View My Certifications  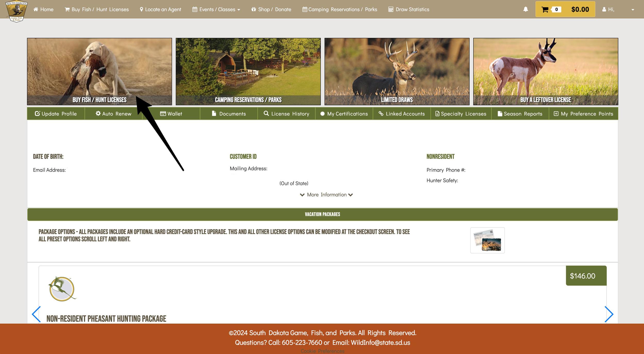tap(344, 113)
